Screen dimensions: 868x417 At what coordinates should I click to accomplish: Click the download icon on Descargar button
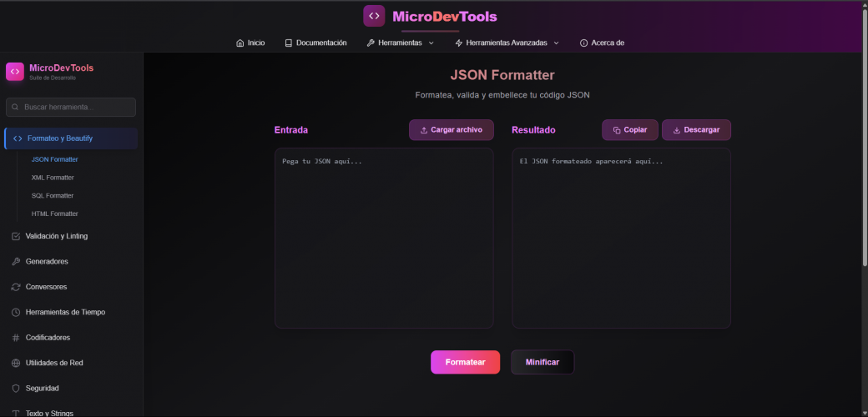pyautogui.click(x=677, y=130)
